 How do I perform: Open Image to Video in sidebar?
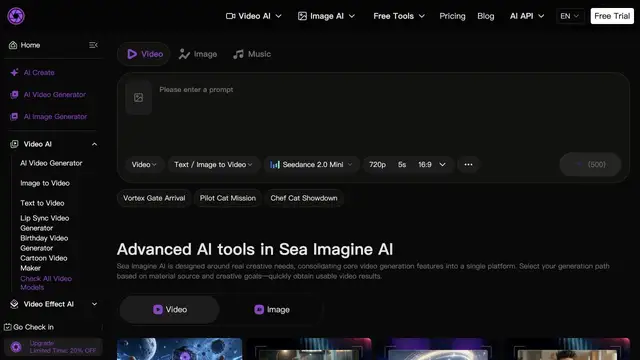tap(45, 183)
